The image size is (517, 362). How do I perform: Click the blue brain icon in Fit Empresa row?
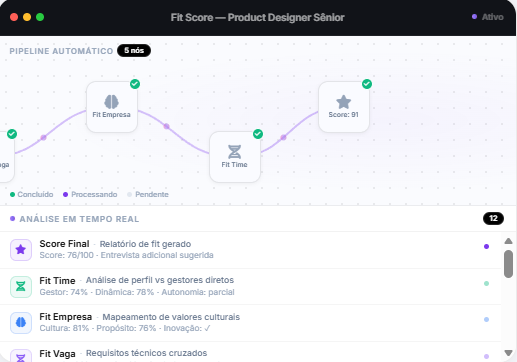coord(21,323)
